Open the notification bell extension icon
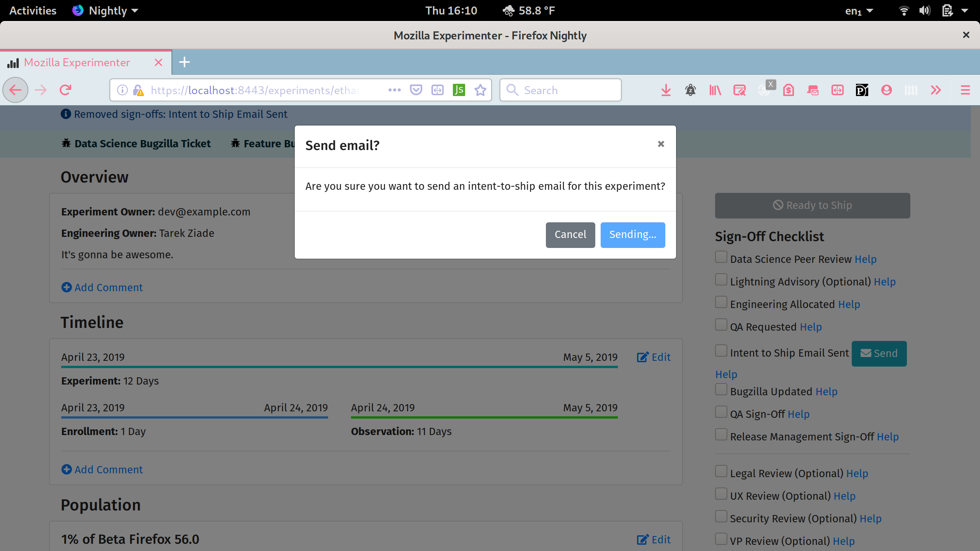This screenshot has width=980, height=551. tap(690, 90)
